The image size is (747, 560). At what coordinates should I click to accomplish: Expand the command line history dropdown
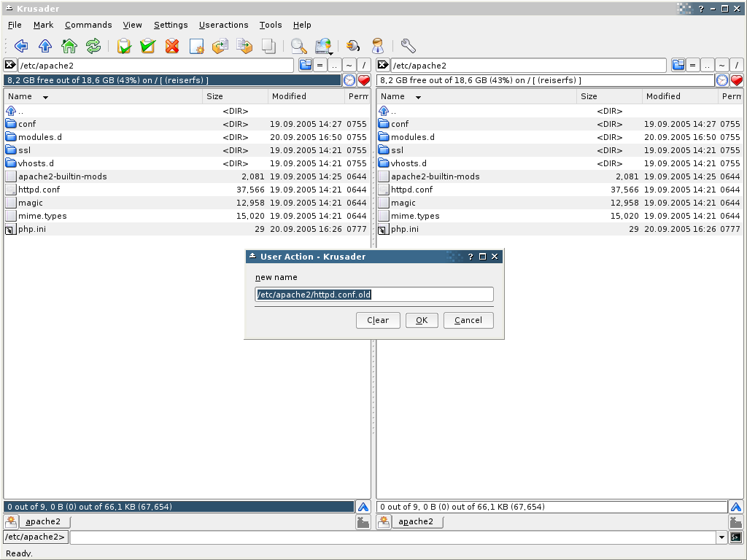721,537
